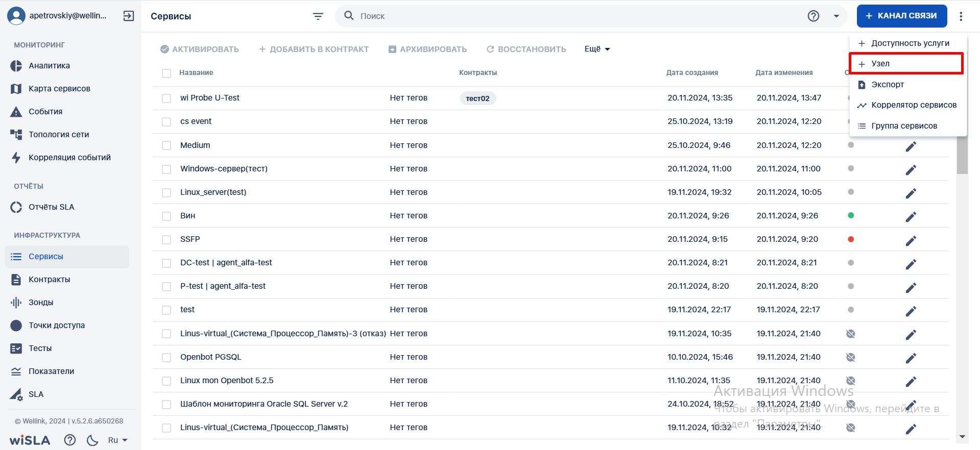980x450 pixels.
Task: Click the Сервисы list icon in sidebar
Action: pos(16,257)
